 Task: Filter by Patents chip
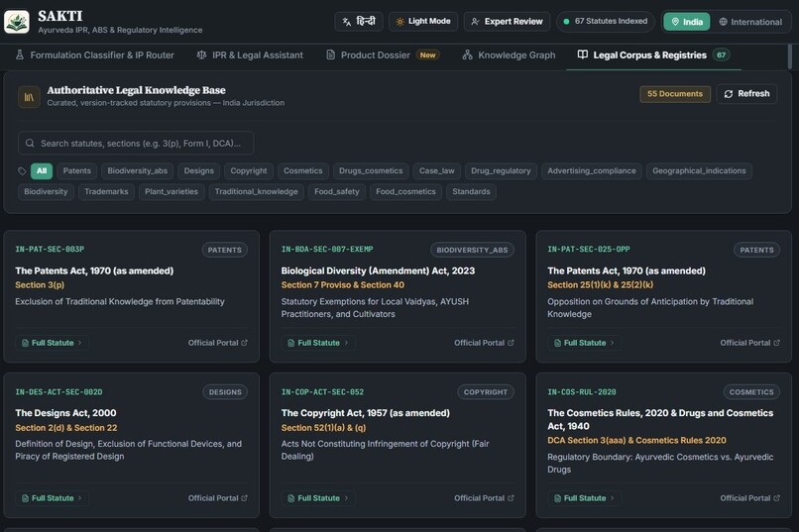tap(77, 171)
